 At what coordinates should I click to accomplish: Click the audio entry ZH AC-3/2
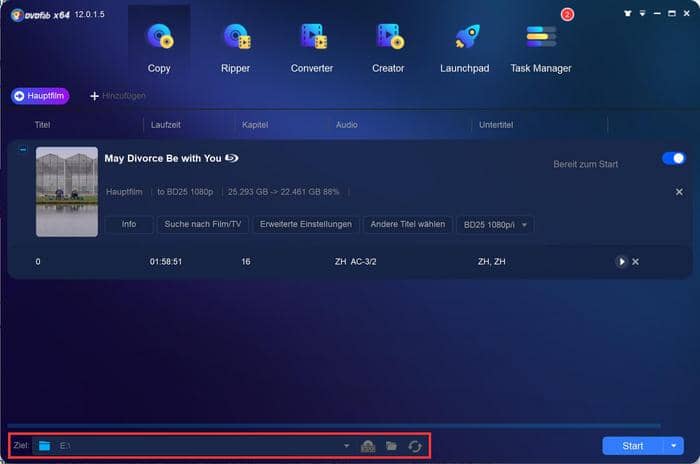355,262
